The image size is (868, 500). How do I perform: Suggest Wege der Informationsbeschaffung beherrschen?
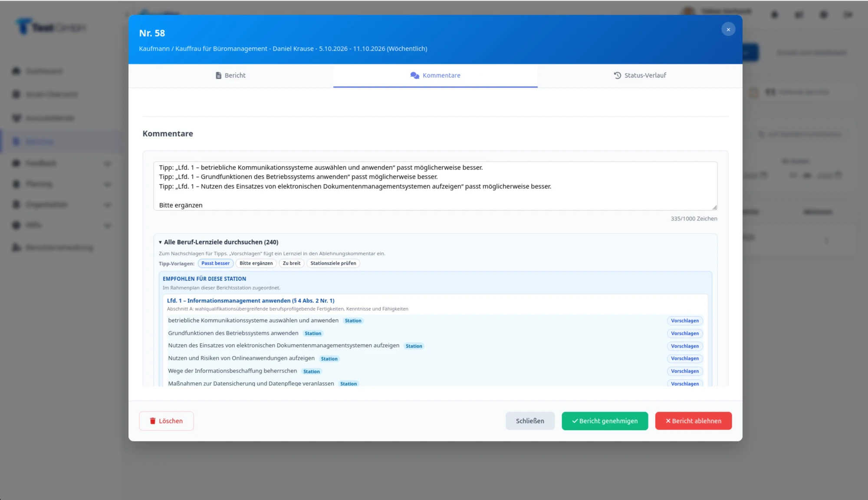[x=685, y=371]
